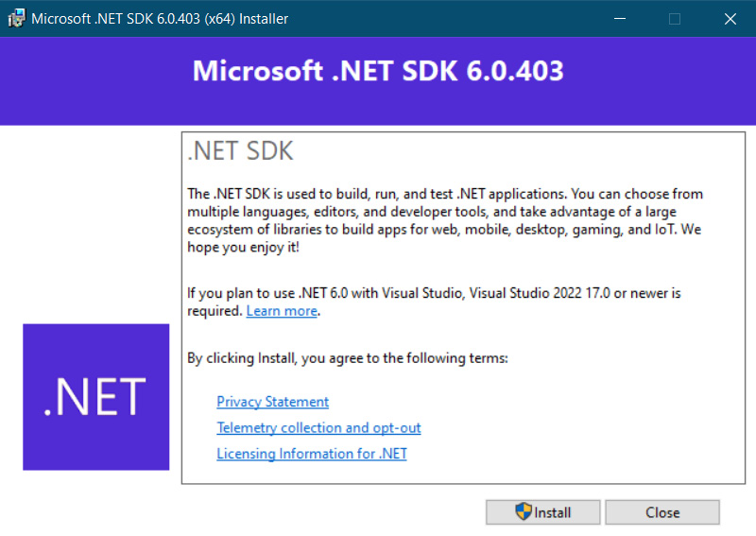The height and width of the screenshot is (536, 756).
Task: Open Licensing Information for .NET link
Action: 312,454
